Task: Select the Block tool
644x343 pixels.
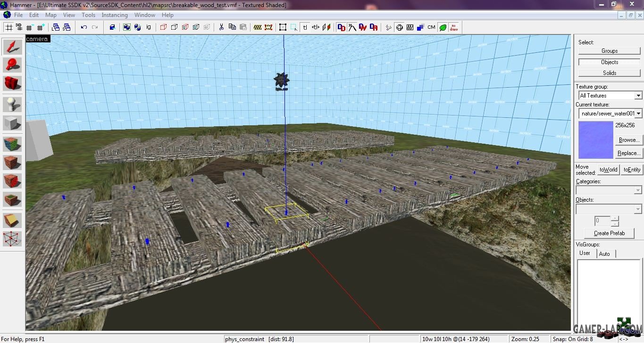Action: tap(12, 123)
